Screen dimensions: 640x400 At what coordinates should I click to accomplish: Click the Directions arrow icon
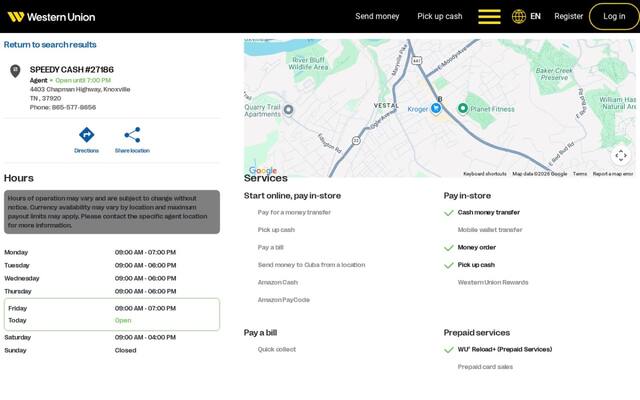[x=87, y=135]
